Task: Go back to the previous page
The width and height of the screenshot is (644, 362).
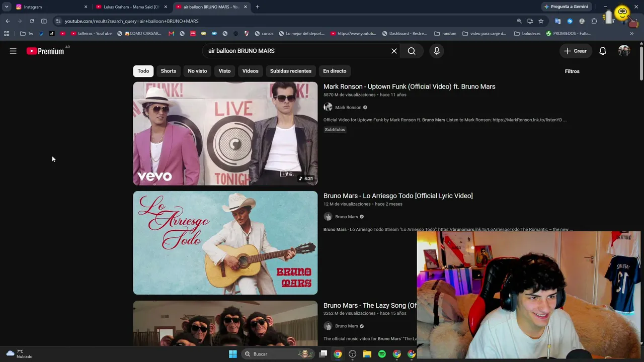Action: point(8,21)
